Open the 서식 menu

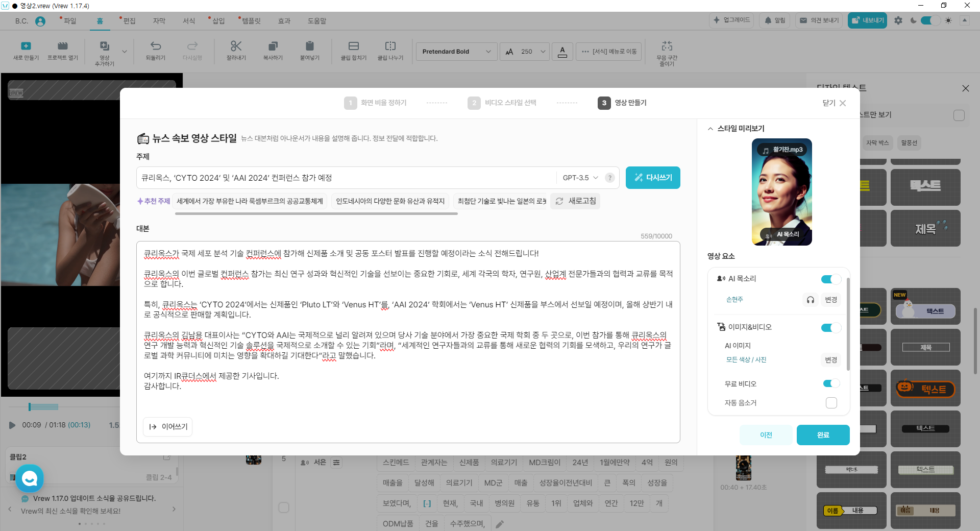(189, 21)
